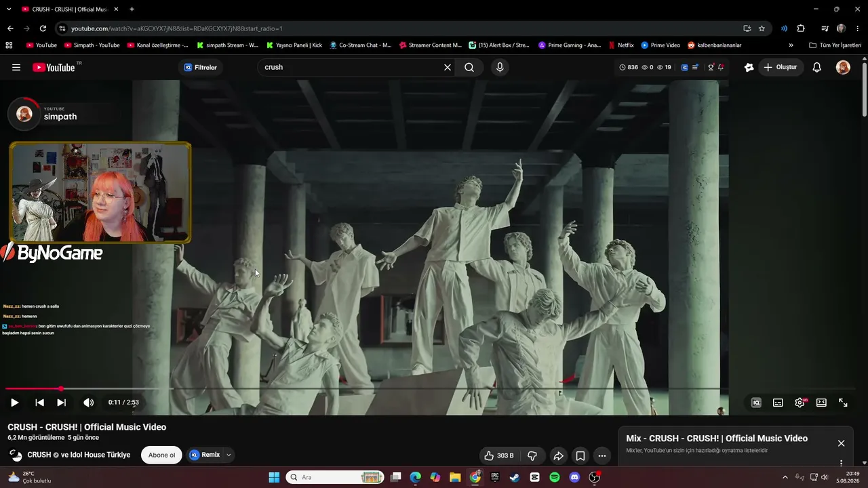Save the video with the bookmark icon

[x=580, y=455]
